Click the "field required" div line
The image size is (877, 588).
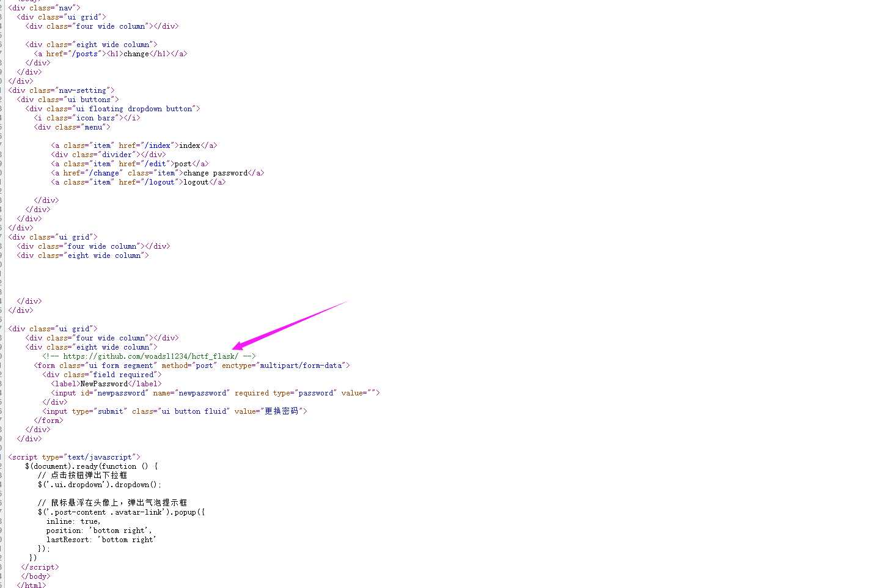102,375
